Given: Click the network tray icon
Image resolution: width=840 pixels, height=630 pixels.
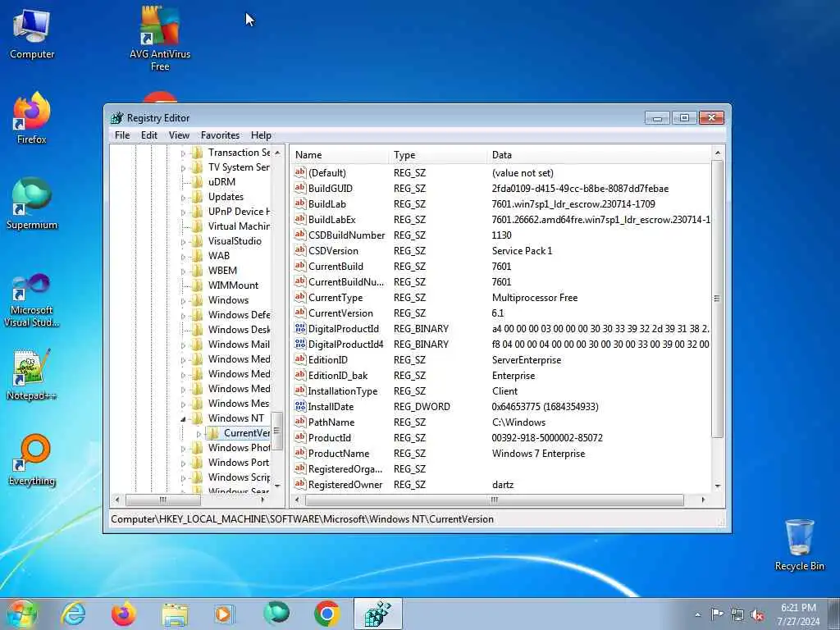Looking at the screenshot, I should tap(737, 614).
